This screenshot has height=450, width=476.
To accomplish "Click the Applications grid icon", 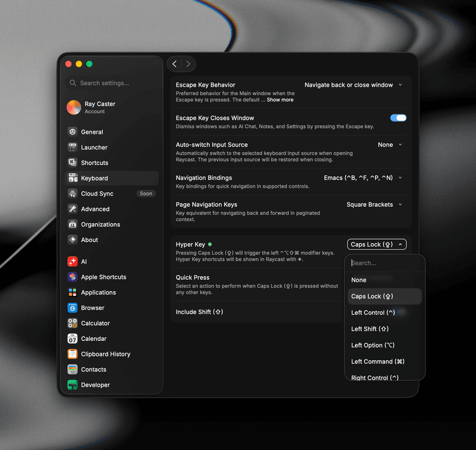I will pyautogui.click(x=72, y=293).
